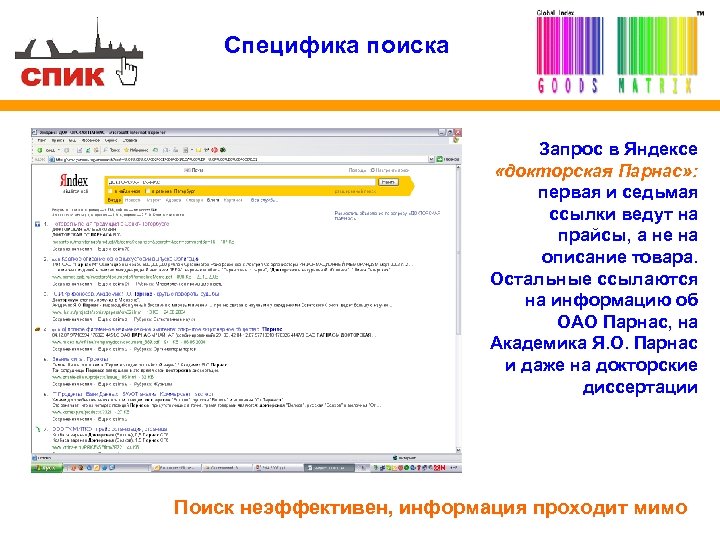This screenshot has width=720, height=540.
Task: Expand the address bar dropdown arrow
Action: pos(431,159)
